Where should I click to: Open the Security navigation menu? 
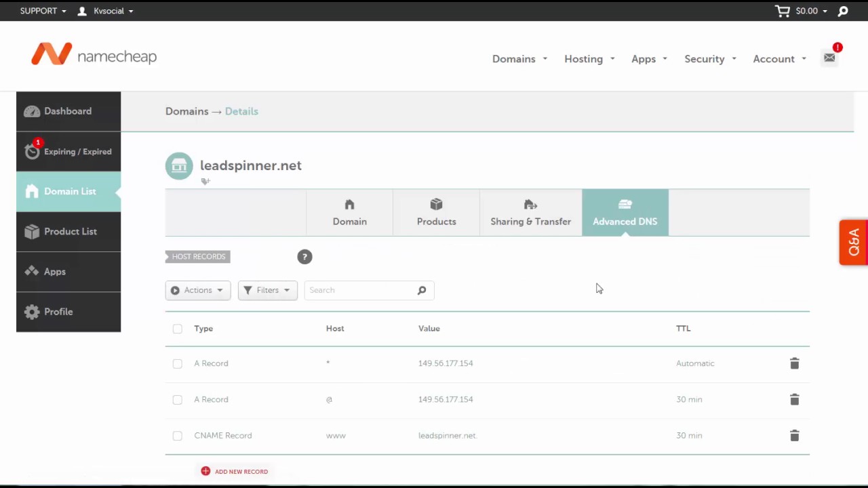tap(710, 59)
